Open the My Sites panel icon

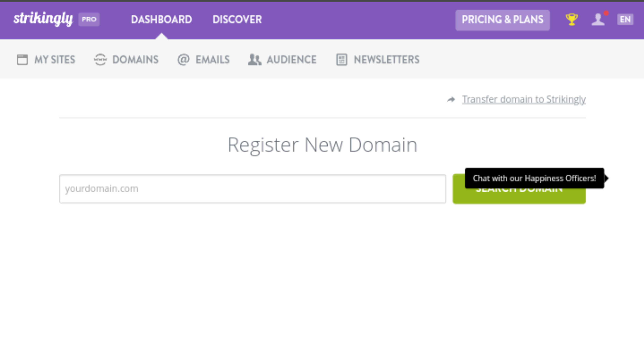(x=22, y=60)
